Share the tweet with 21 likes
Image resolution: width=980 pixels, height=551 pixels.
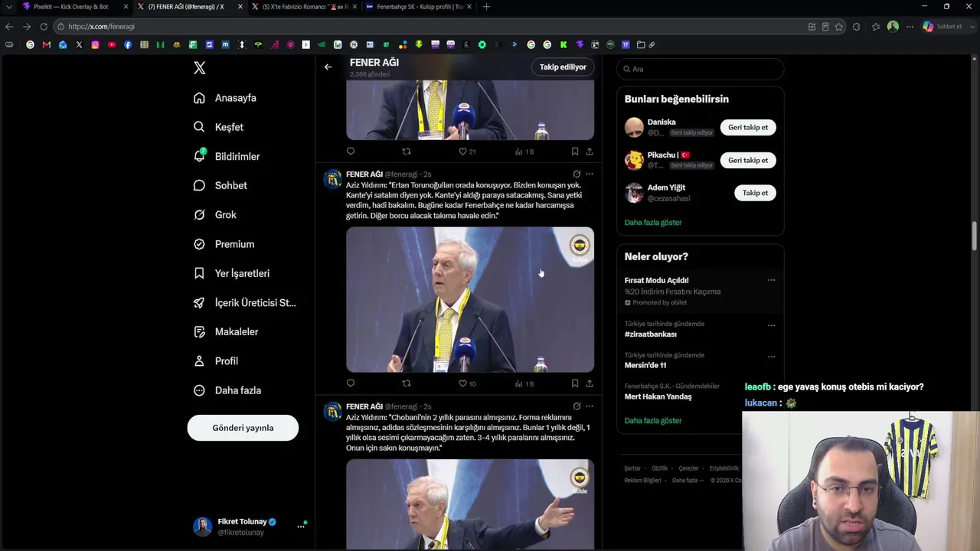(x=590, y=152)
